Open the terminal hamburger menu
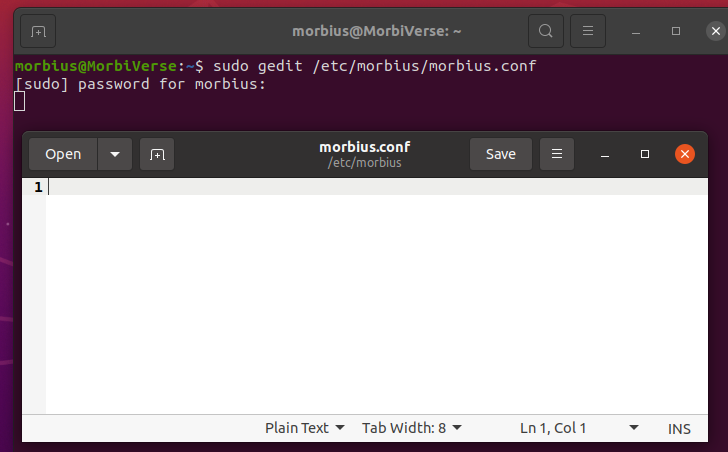The height and width of the screenshot is (452, 728). tap(588, 31)
